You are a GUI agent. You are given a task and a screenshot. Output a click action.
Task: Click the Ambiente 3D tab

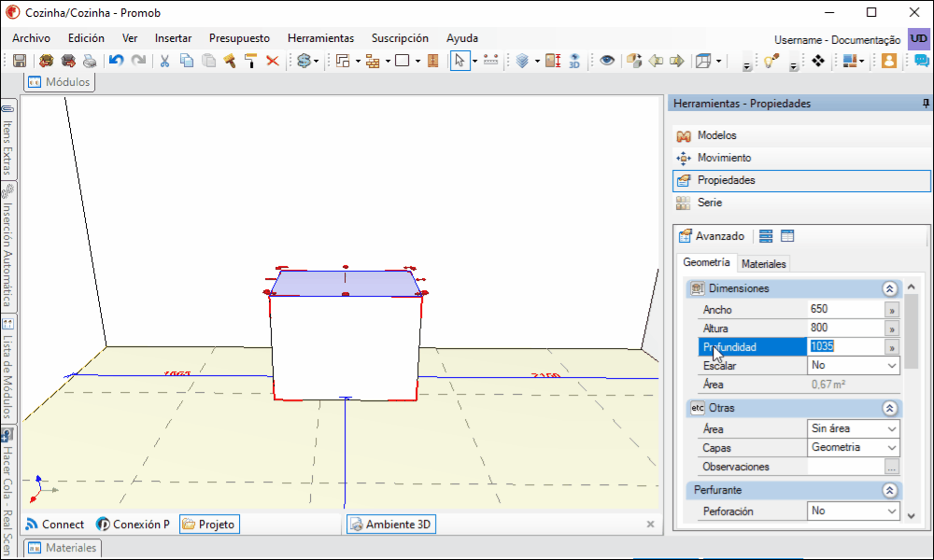pos(391,525)
